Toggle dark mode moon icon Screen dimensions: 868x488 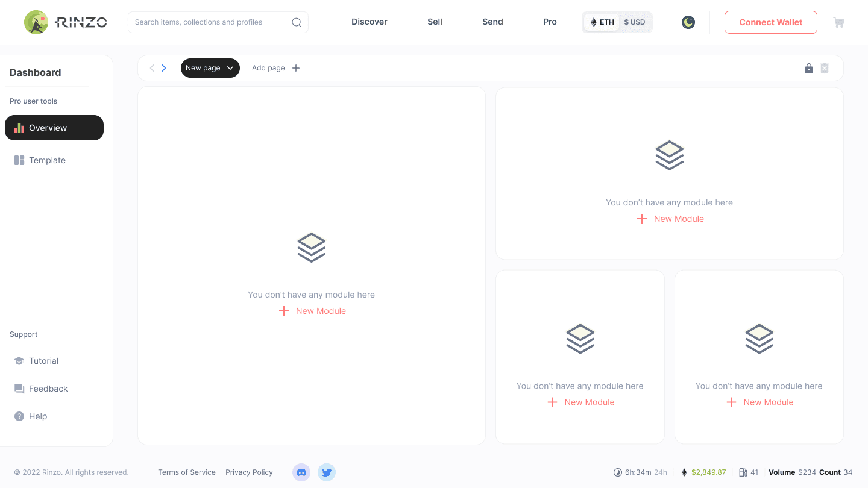pyautogui.click(x=688, y=22)
